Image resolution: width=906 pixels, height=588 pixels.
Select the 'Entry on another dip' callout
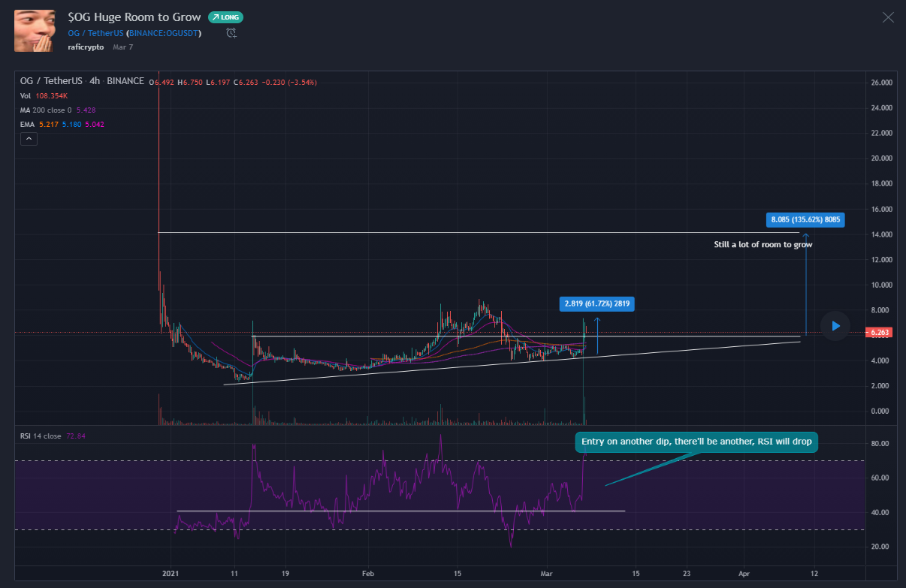696,442
